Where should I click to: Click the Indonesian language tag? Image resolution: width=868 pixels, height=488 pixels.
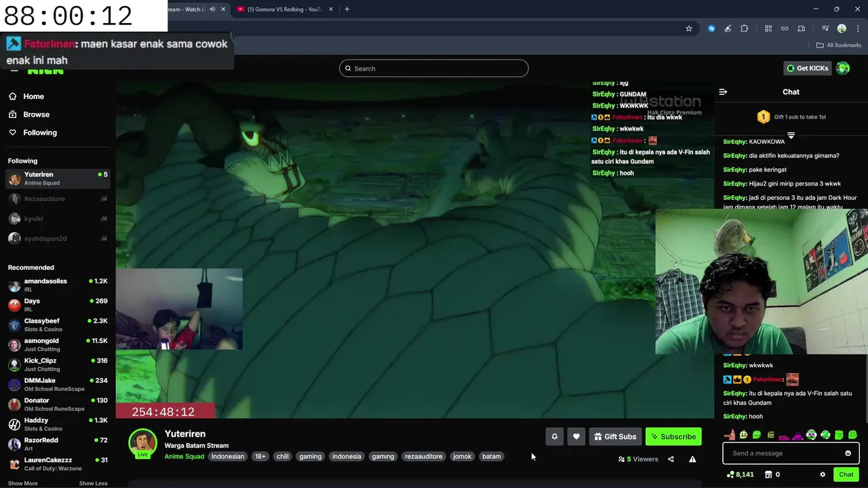coord(227,456)
